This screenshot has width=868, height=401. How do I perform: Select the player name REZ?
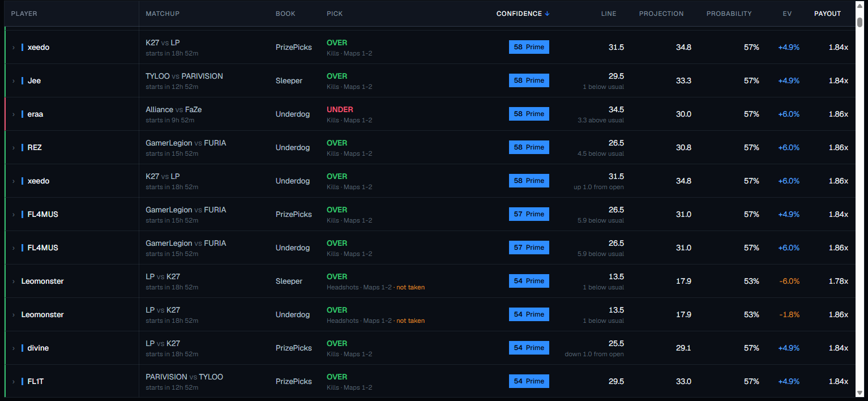35,147
